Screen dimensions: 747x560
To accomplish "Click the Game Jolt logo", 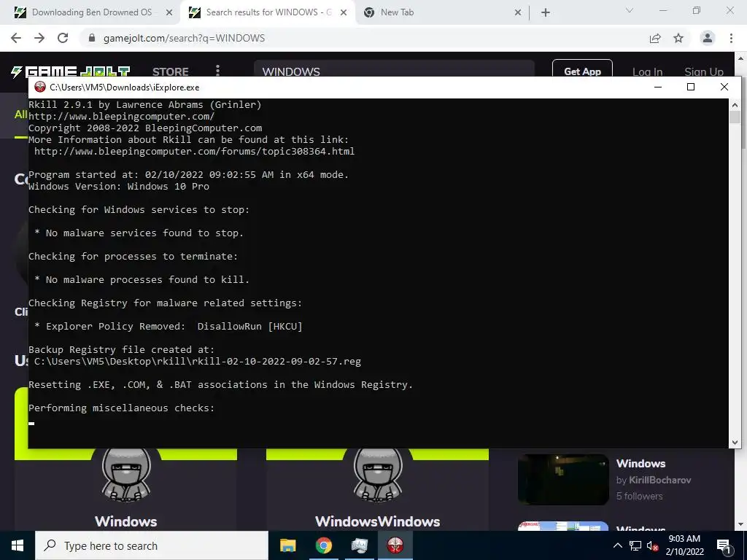I will [71, 72].
